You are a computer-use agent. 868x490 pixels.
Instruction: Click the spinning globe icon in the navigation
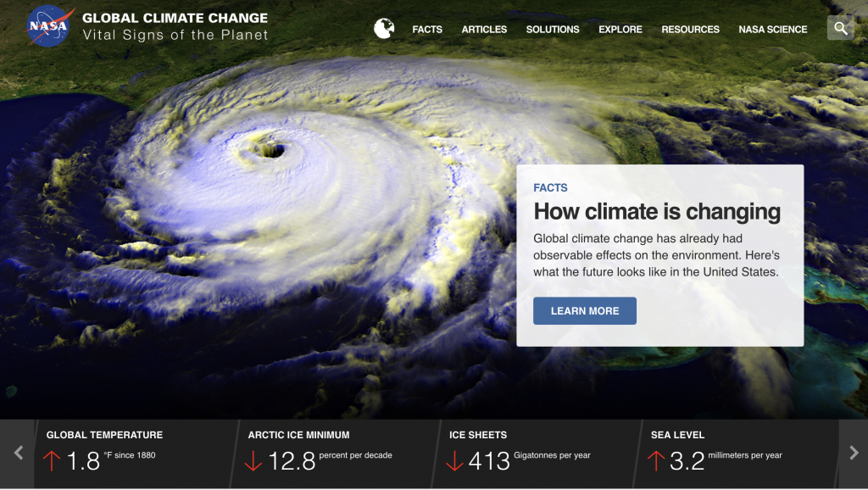point(383,28)
